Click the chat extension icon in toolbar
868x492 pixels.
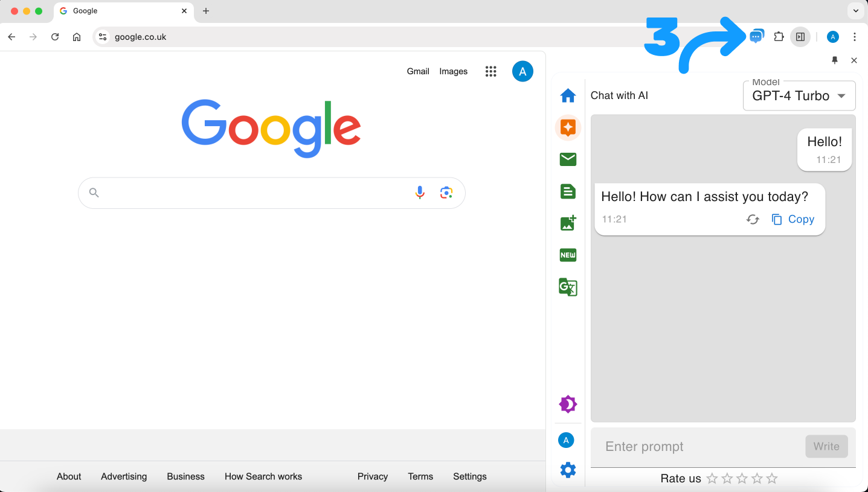click(x=756, y=37)
